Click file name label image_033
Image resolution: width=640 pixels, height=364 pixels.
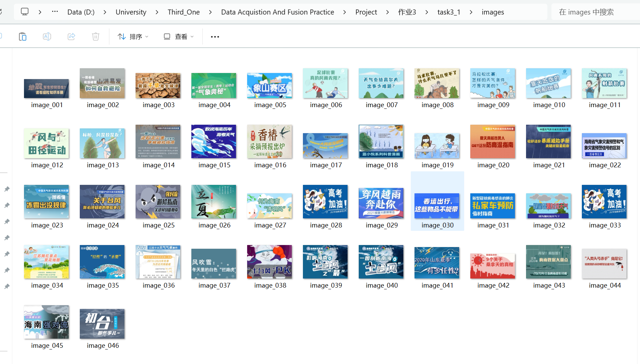(x=605, y=225)
